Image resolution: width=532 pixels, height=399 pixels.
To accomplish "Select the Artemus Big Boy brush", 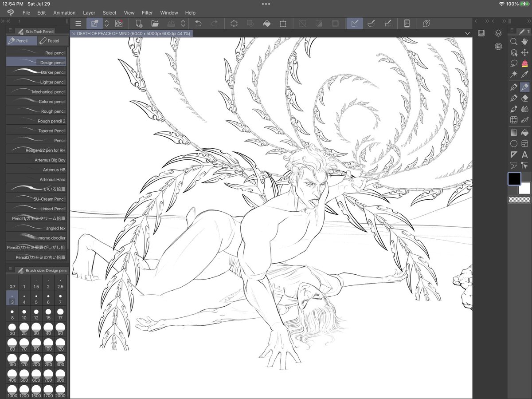I will point(36,160).
